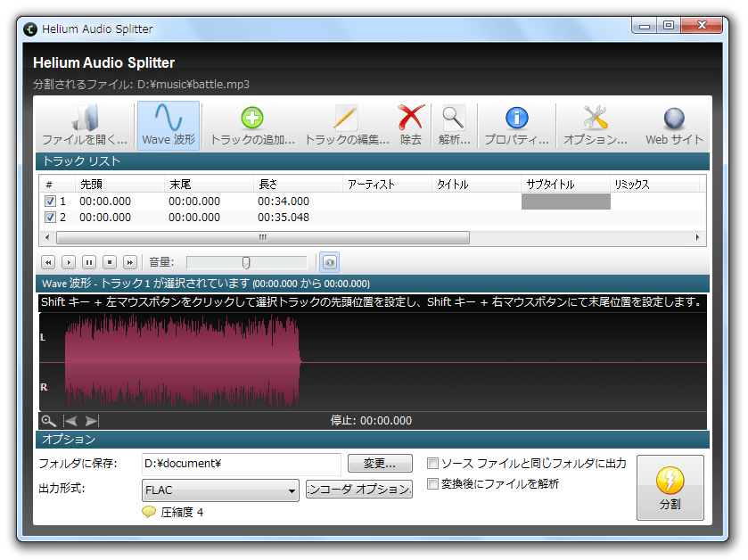This screenshot has width=748, height=560.
Task: Sort by 長さ column header
Action: click(x=298, y=184)
